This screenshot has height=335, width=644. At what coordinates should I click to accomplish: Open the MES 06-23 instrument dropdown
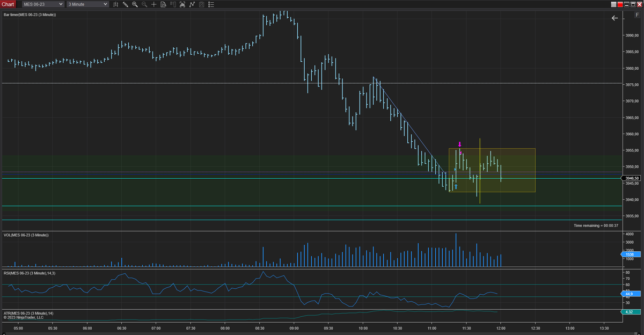(43, 4)
